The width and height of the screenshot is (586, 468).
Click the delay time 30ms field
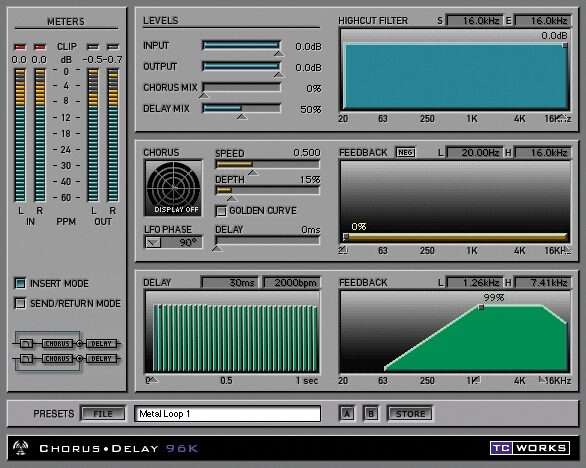pos(229,282)
